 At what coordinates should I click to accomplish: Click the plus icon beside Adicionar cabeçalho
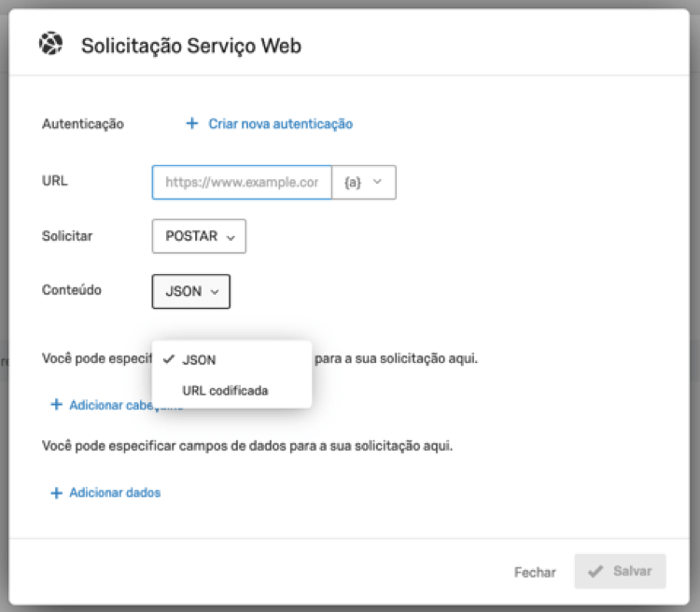click(56, 405)
